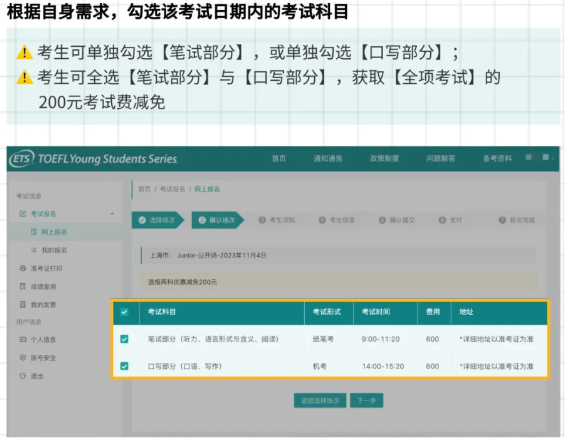Screen dimensions: 565x438
Task: Click the 确认提交 step
Action: 397,220
